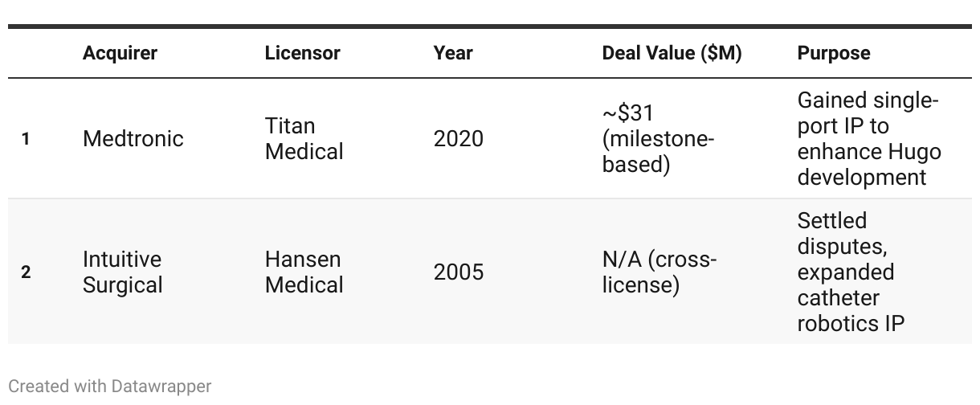
Task: Select the Titan Medical licensor cell
Action: tap(304, 138)
